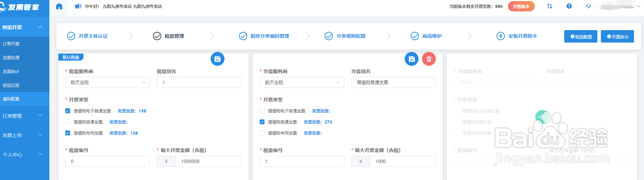Click the speaker announcement icon
The height and width of the screenshot is (180, 644).
pyautogui.click(x=78, y=6)
